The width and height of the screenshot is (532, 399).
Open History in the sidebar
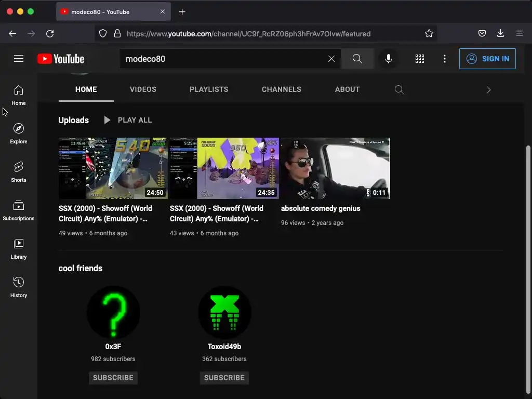coord(19,287)
